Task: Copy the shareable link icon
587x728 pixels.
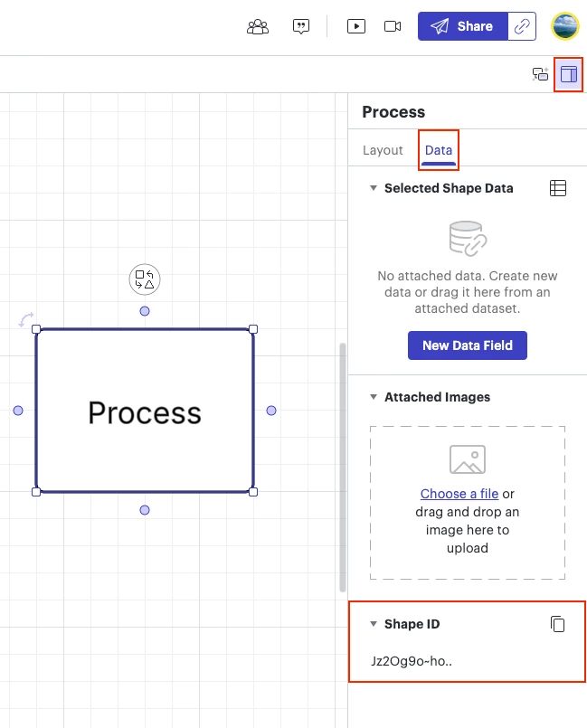Action: pos(522,26)
